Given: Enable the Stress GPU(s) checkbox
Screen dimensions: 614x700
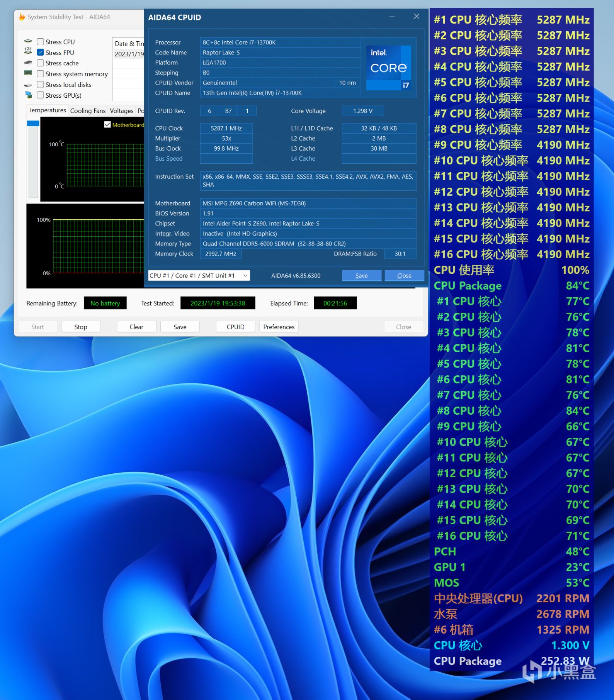Looking at the screenshot, I should click(40, 95).
